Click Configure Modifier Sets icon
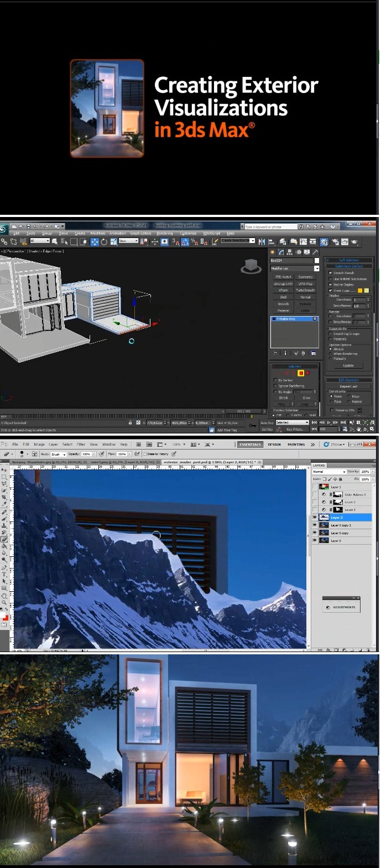The height and width of the screenshot is (868, 381). pos(314,353)
